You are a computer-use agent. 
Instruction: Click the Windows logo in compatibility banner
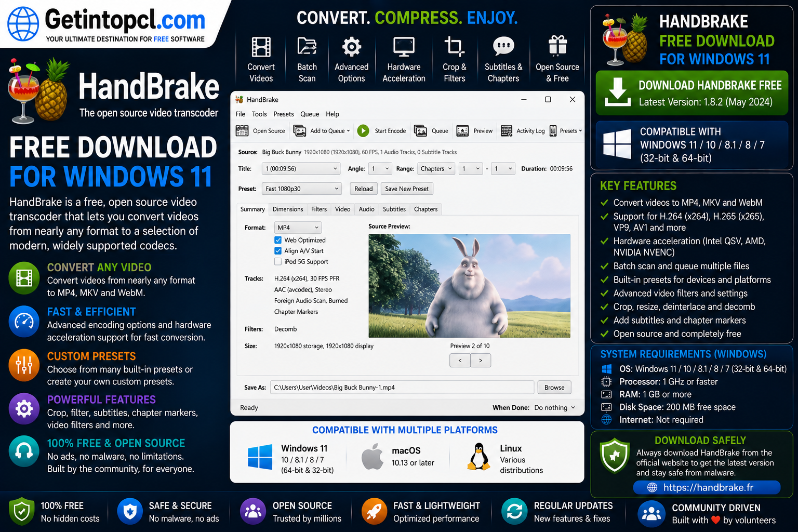click(617, 144)
